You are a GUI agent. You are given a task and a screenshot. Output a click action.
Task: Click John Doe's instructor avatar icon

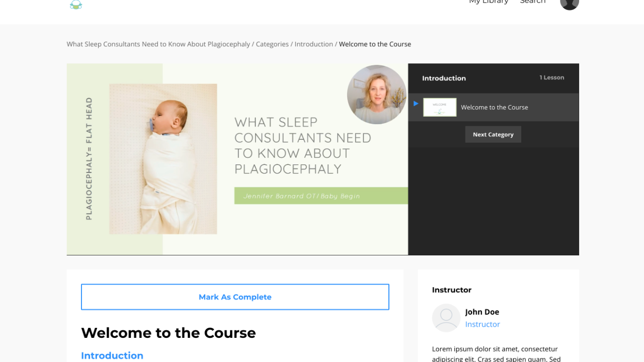coord(446,318)
